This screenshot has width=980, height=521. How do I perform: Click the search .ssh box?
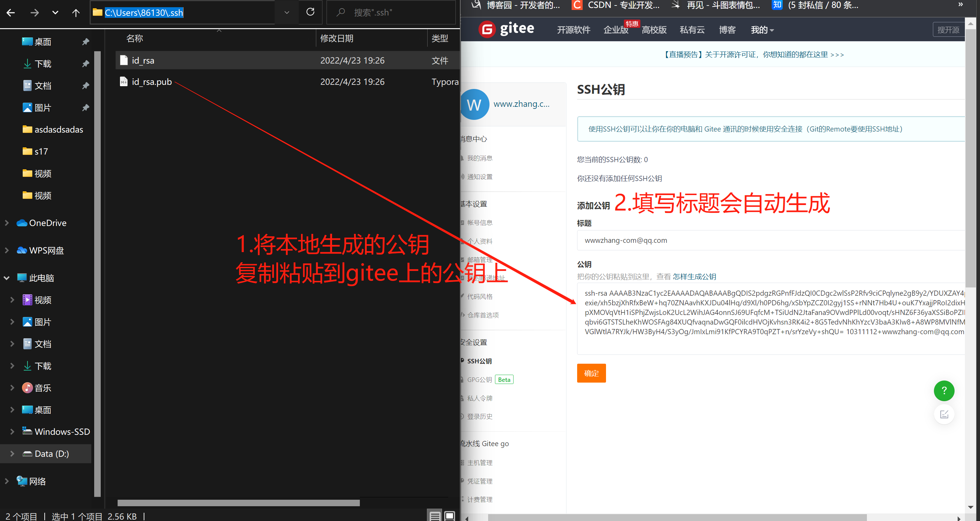coord(391,13)
